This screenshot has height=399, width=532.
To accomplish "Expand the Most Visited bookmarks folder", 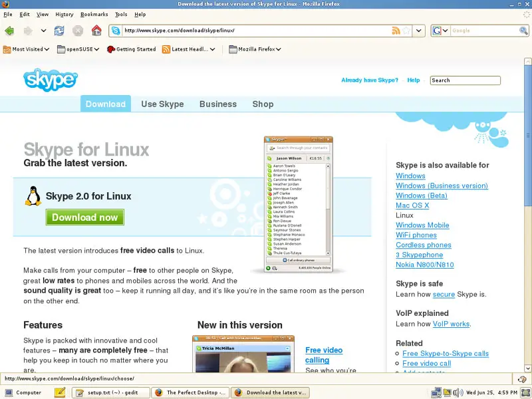I will pyautogui.click(x=27, y=49).
